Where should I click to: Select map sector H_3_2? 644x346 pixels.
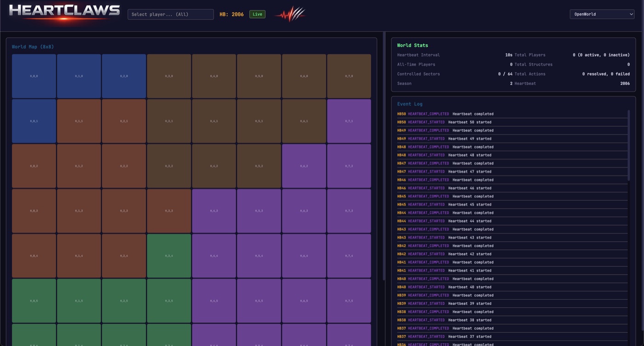[169, 166]
